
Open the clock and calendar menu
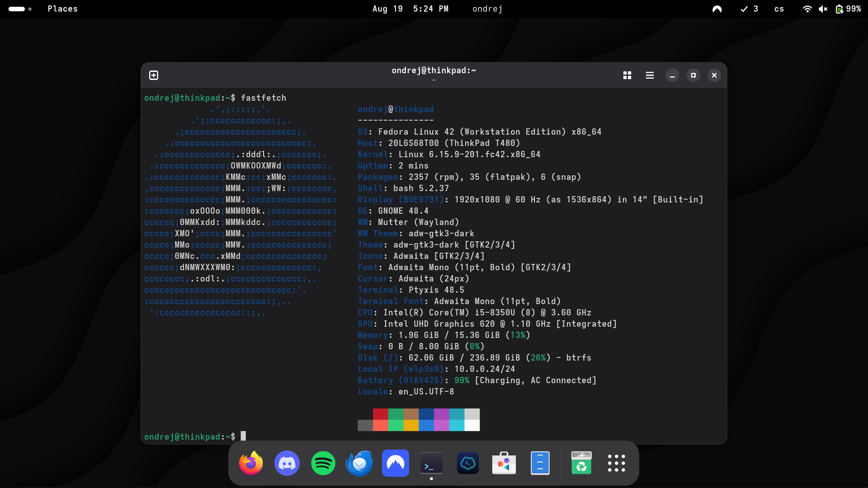(410, 9)
